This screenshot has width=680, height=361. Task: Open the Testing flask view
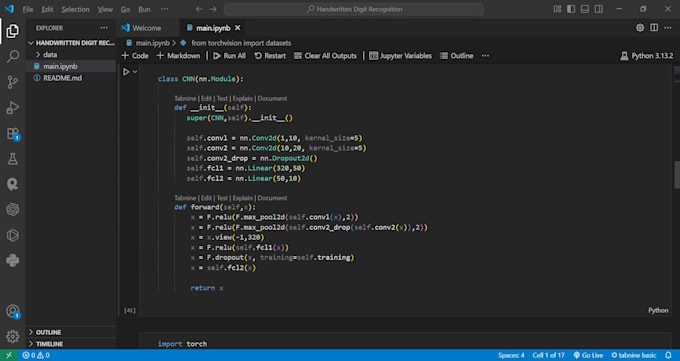[13, 159]
